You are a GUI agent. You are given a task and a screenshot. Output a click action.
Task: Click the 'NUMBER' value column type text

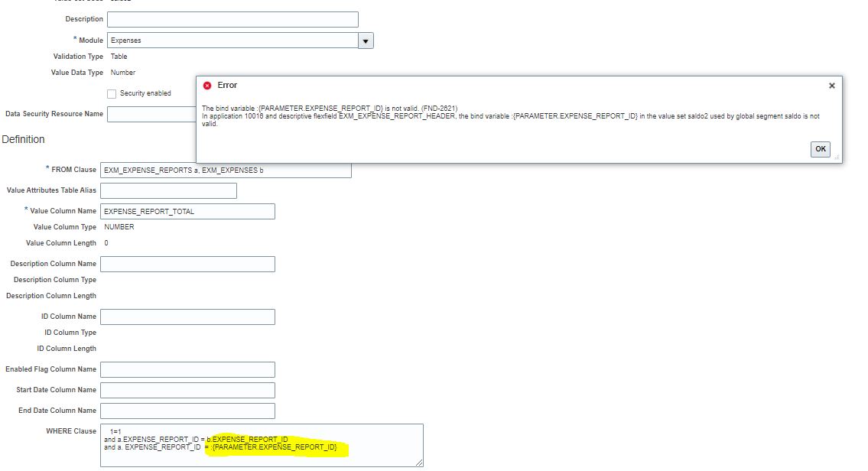pyautogui.click(x=119, y=227)
